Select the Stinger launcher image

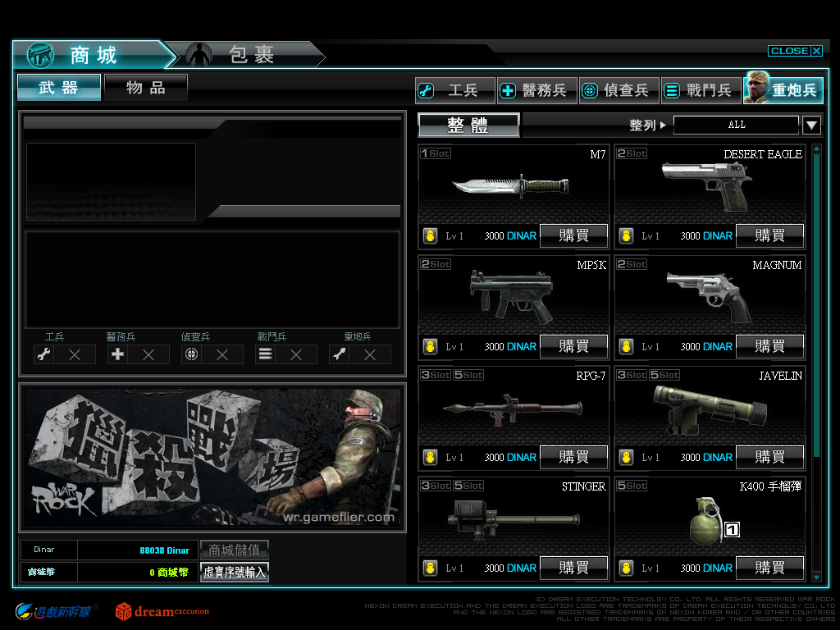[514, 519]
